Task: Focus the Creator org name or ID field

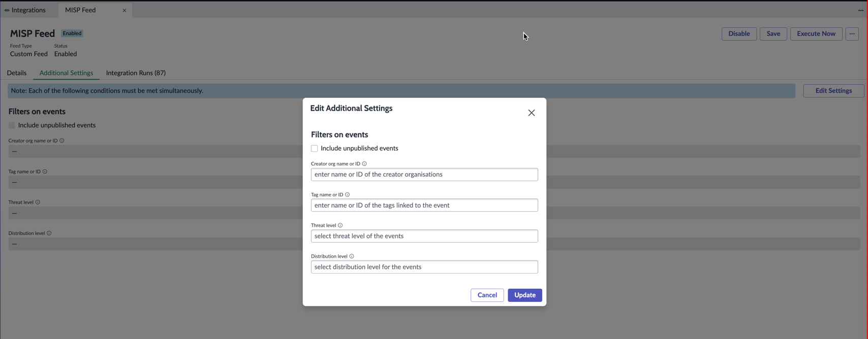Action: pyautogui.click(x=424, y=175)
